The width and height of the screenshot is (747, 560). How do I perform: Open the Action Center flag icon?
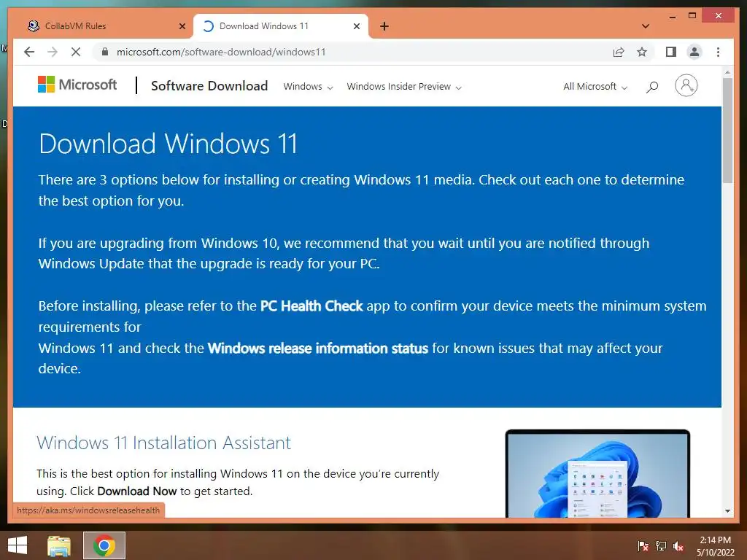coord(643,546)
